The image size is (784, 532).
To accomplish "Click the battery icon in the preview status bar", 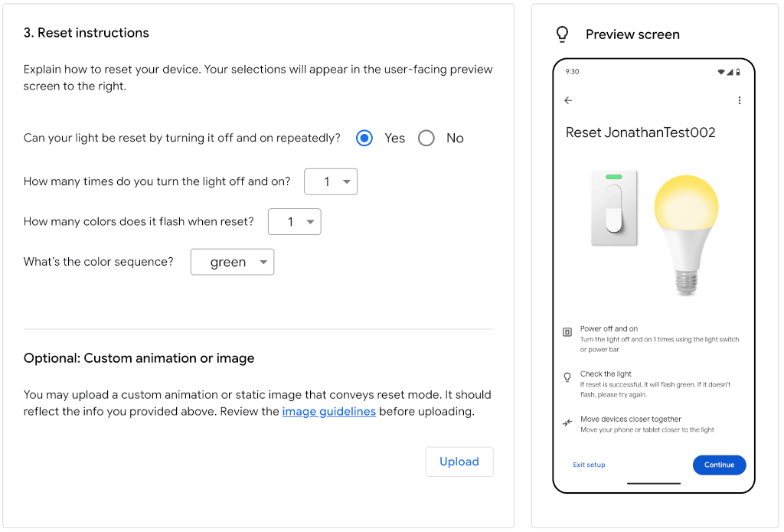I will click(x=738, y=71).
